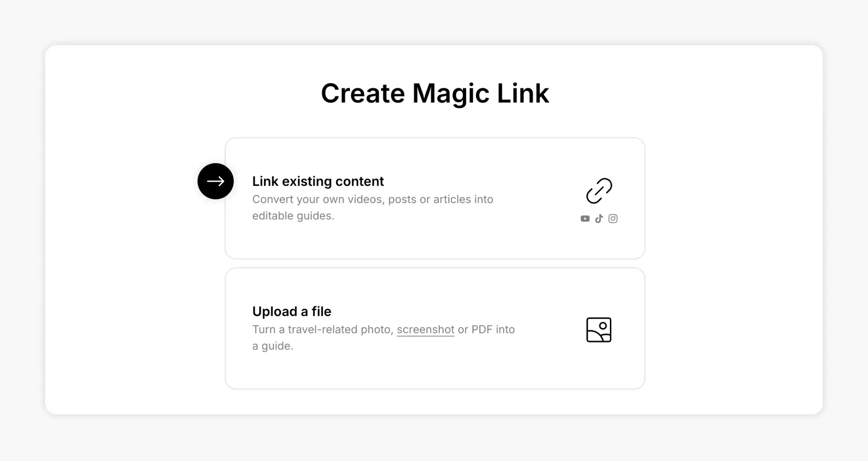This screenshot has height=461, width=868.
Task: Click the "editable guides." text line
Action: click(293, 216)
